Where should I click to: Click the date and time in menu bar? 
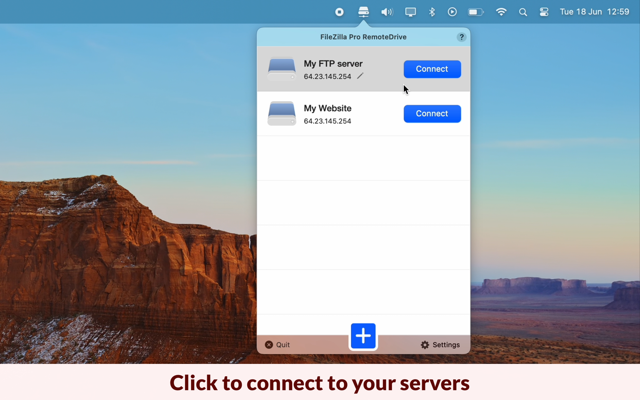pos(594,12)
